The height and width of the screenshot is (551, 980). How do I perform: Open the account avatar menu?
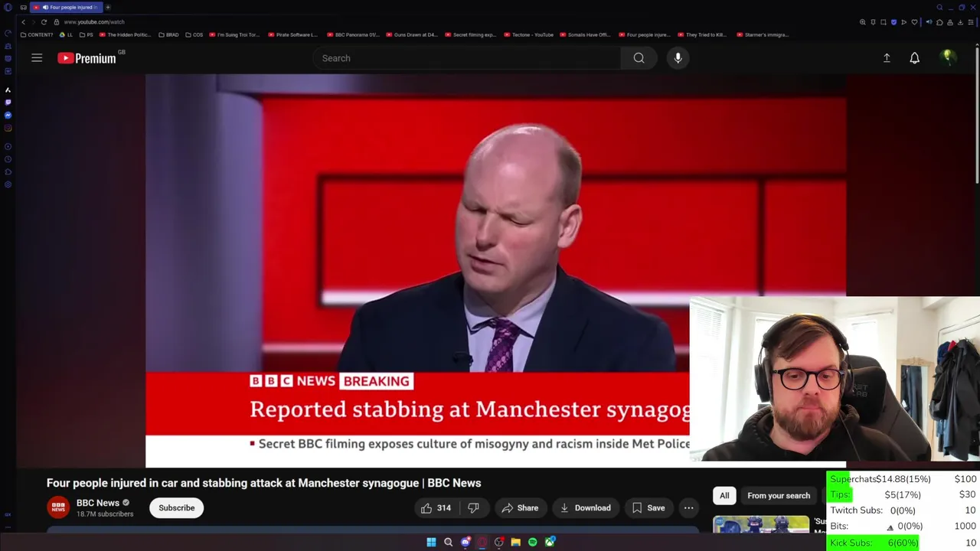[948, 57]
